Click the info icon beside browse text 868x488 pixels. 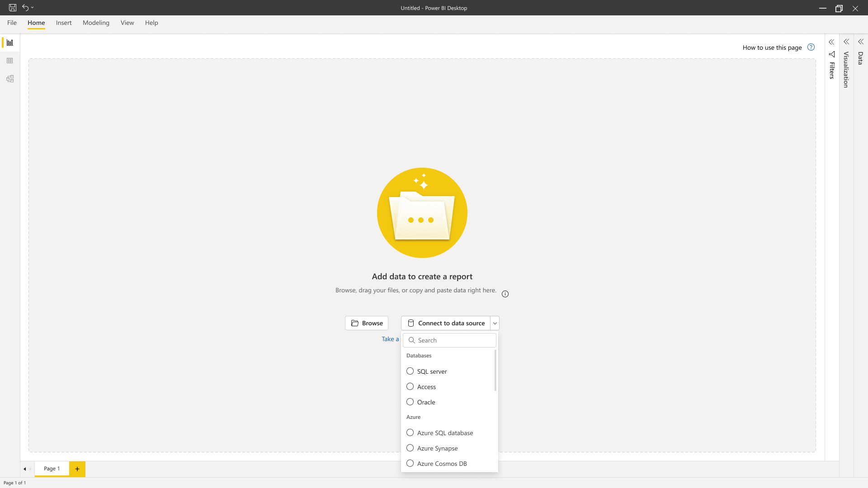pyautogui.click(x=505, y=294)
